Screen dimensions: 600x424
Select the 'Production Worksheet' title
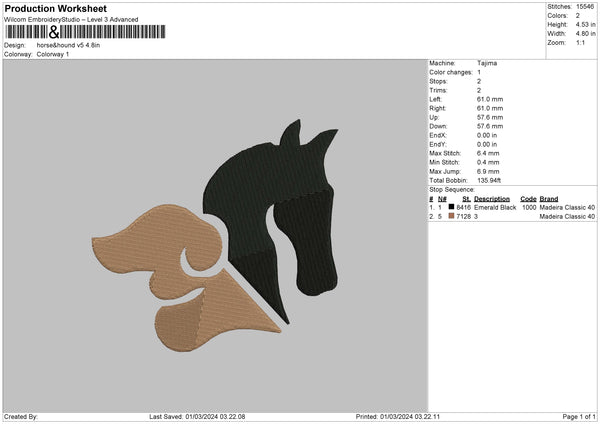tap(55, 8)
